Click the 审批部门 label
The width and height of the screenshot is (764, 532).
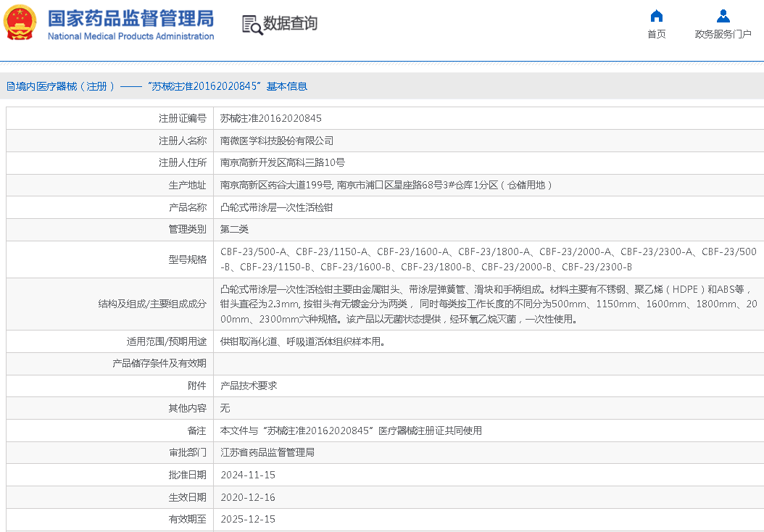[188, 452]
